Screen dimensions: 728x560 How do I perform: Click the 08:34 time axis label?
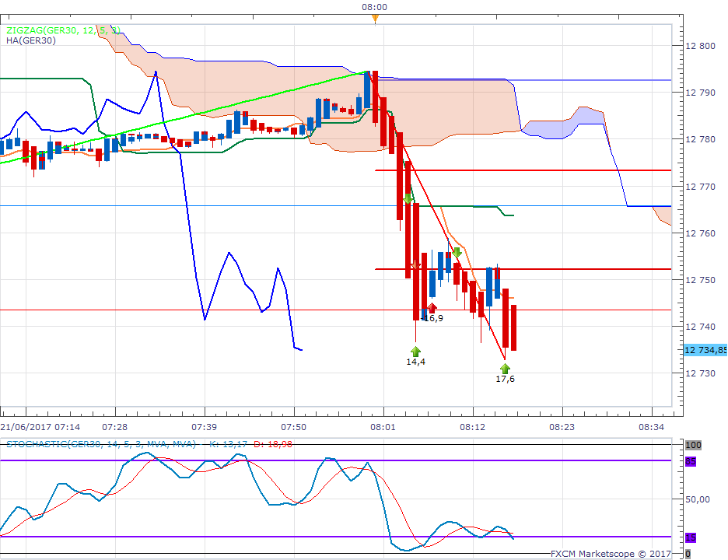pyautogui.click(x=652, y=427)
